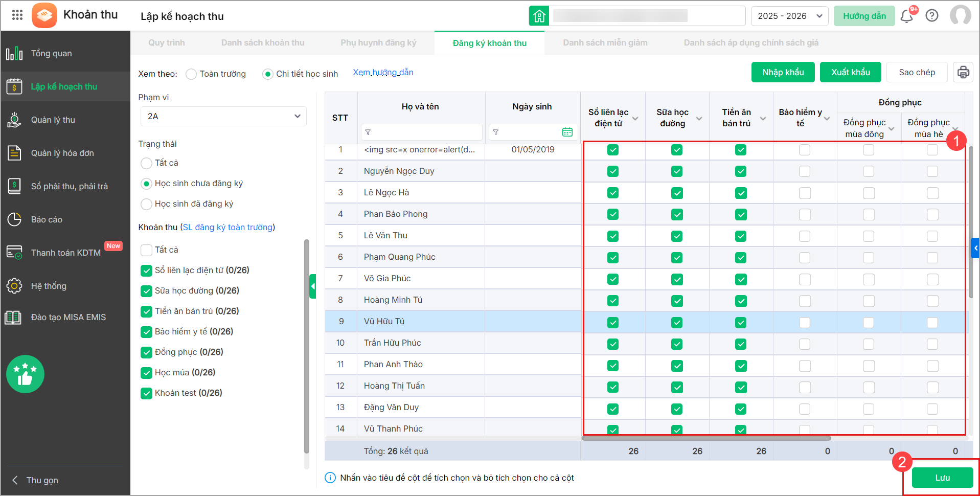This screenshot has height=496, width=980.
Task: Select the Toàn trường radio option
Action: pos(191,74)
